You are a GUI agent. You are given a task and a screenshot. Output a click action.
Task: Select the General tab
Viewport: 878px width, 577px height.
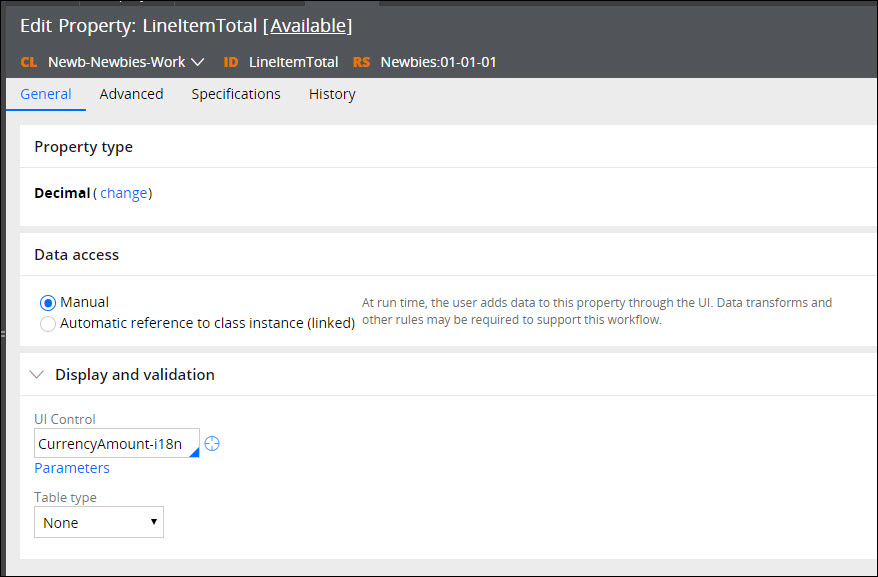(x=46, y=94)
